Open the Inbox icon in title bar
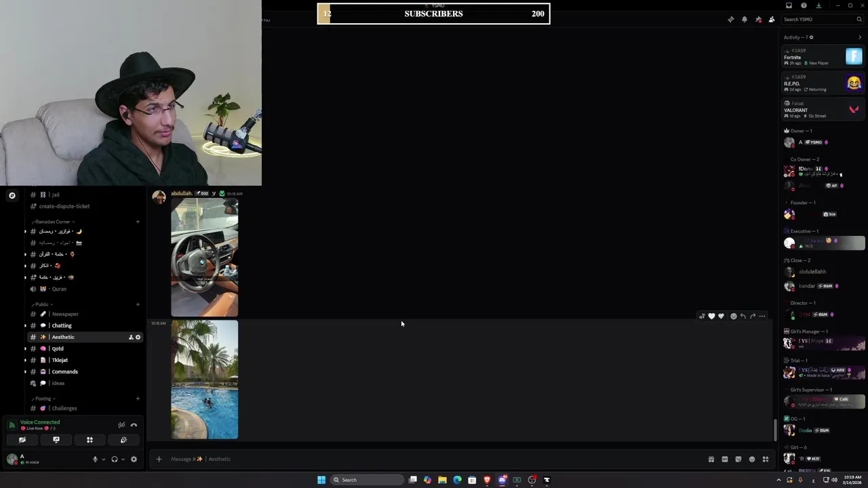This screenshot has width=868, height=488. (789, 5)
